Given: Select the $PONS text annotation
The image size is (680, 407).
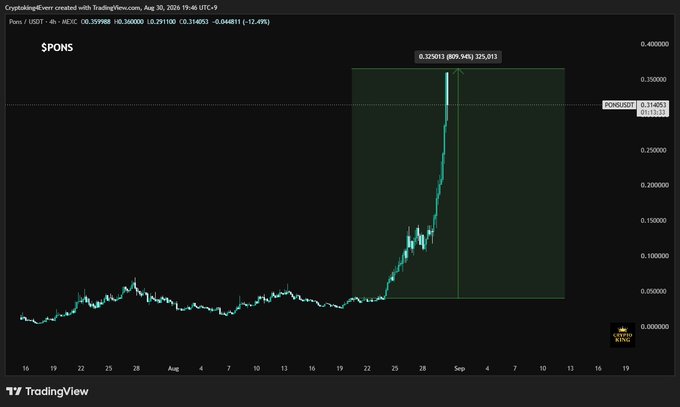Looking at the screenshot, I should [x=57, y=48].
